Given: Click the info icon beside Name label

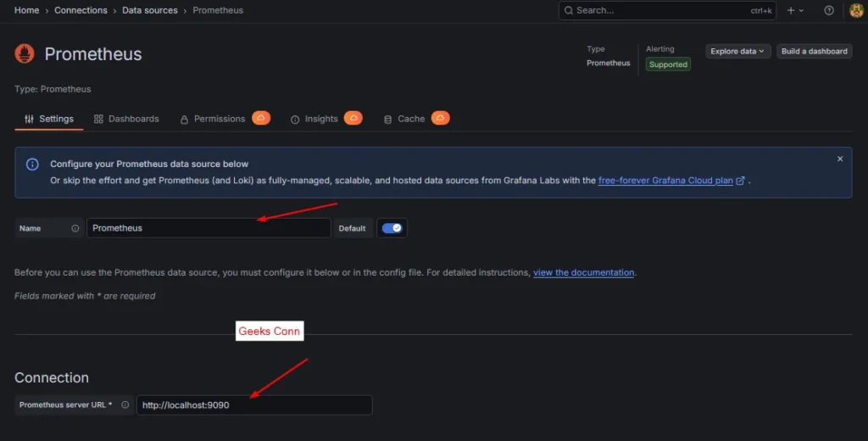Looking at the screenshot, I should (75, 228).
